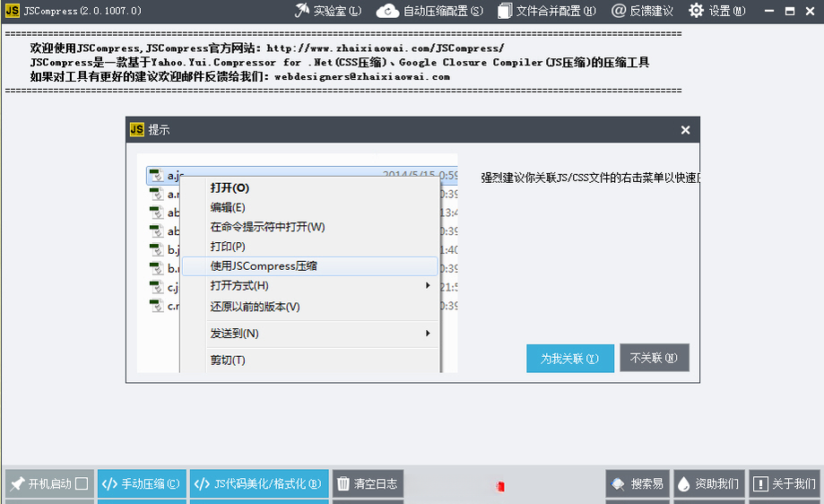Click a.js file icon in thumbnail

click(156, 175)
